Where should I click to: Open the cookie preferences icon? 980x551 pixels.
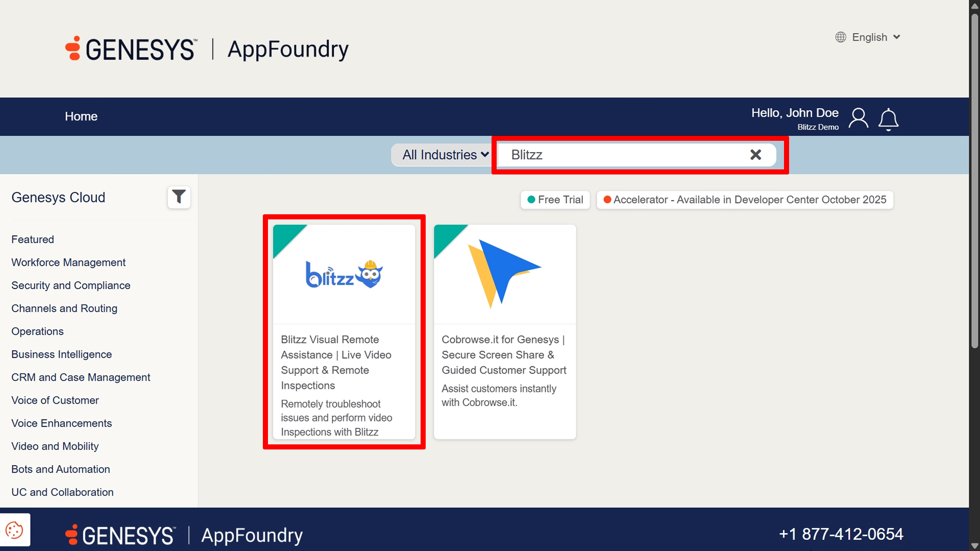(15, 530)
